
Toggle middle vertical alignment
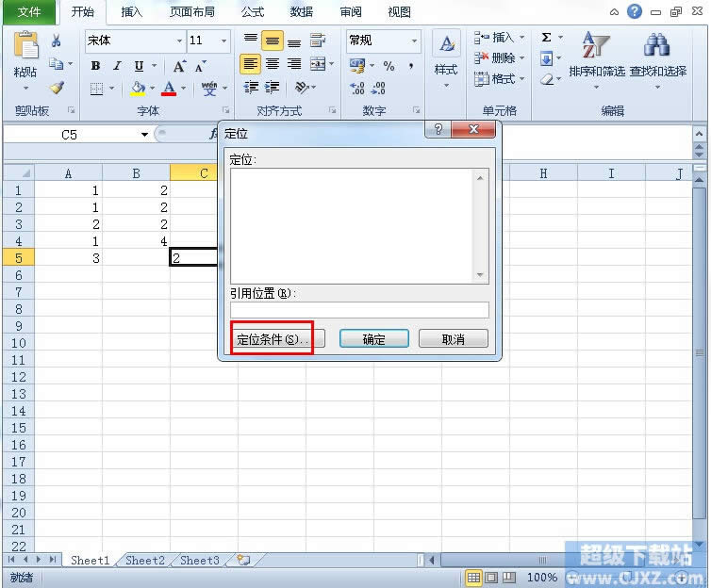coord(273,41)
